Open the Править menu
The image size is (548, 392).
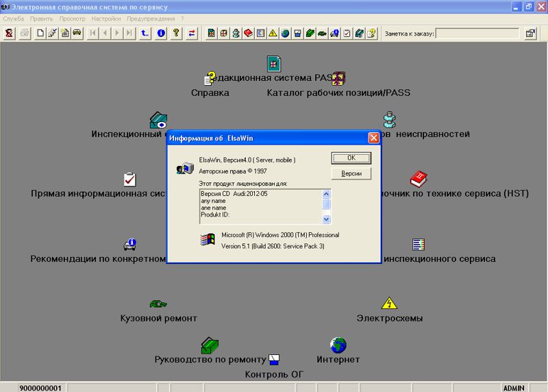[42, 19]
